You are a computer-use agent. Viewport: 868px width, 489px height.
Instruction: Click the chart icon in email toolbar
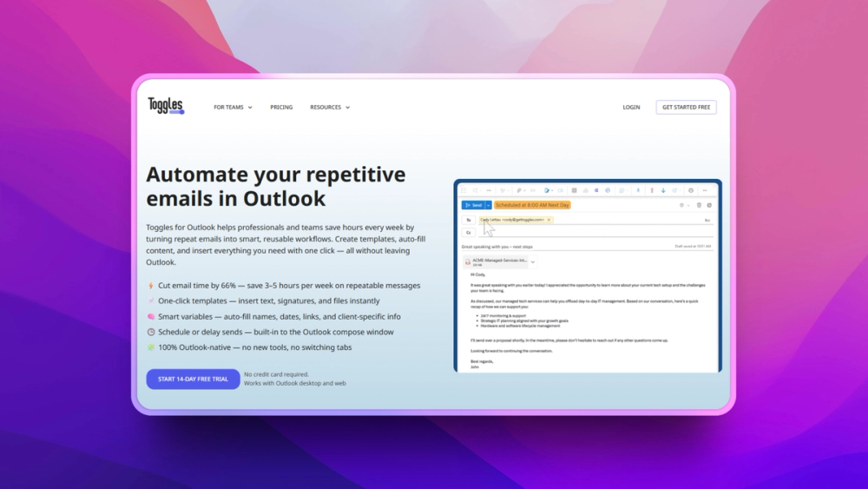point(586,190)
